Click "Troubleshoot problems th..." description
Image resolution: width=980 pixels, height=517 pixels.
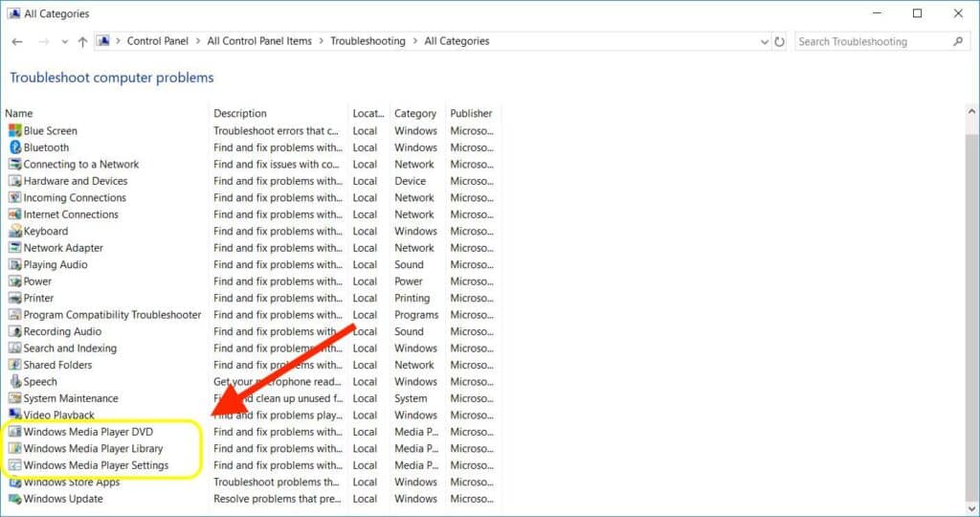pos(277,482)
